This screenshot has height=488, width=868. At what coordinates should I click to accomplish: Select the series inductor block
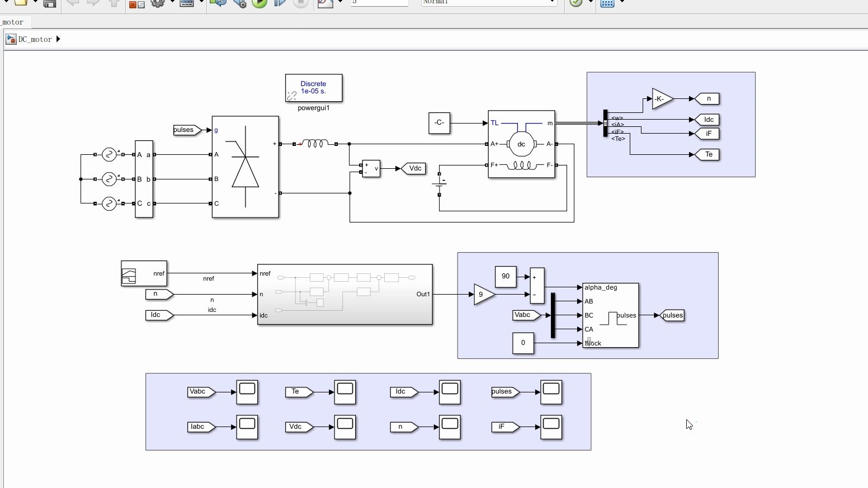click(x=315, y=144)
